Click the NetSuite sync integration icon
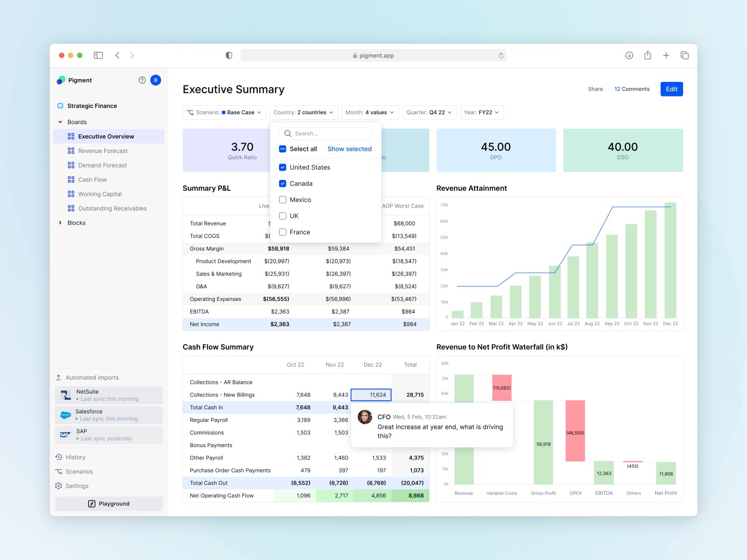Viewport: 747px width, 560px height. 65,395
